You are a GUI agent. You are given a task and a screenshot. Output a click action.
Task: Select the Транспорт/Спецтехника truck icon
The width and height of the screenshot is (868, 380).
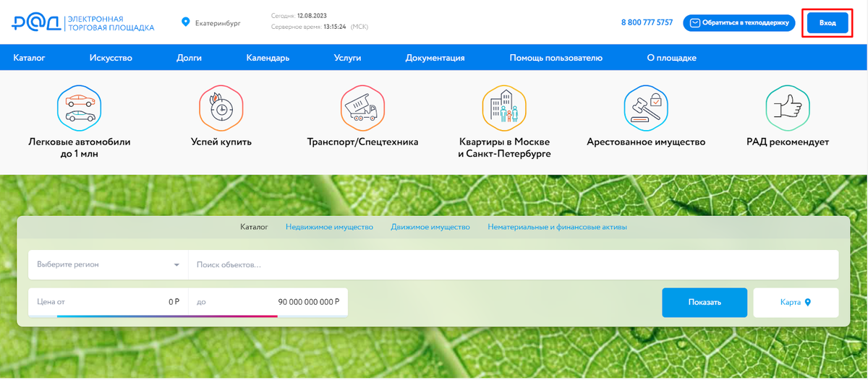tap(363, 108)
